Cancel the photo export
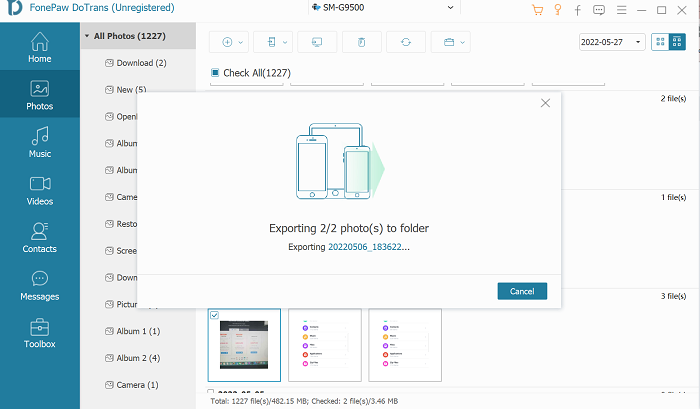Viewport: 700px width, 409px height. click(522, 291)
